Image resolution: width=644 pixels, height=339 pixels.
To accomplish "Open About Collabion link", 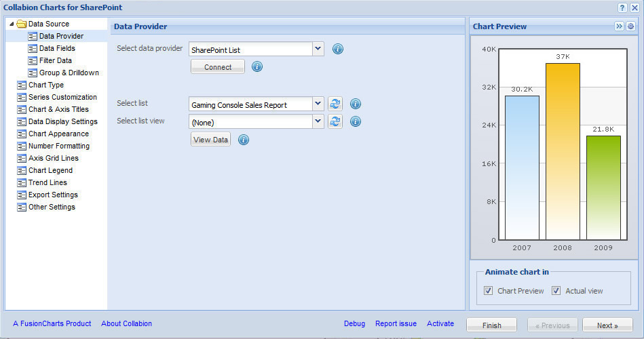I will click(x=126, y=323).
